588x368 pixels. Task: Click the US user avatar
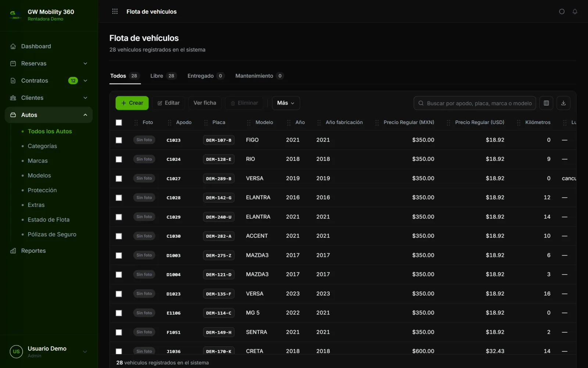16,351
